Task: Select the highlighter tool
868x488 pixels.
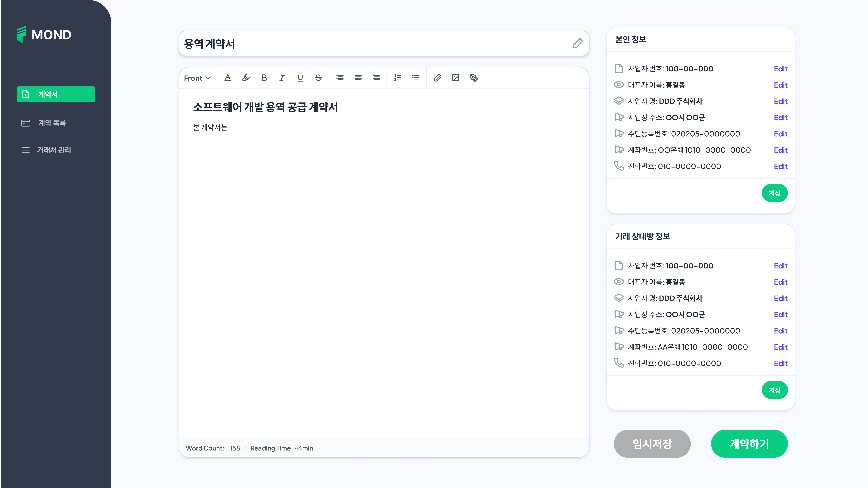Action: pos(246,78)
